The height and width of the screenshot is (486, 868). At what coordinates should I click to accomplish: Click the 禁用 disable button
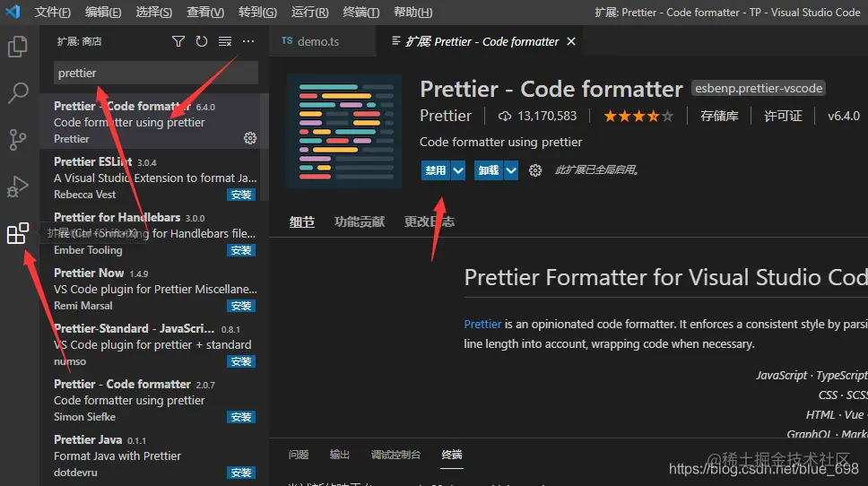436,170
